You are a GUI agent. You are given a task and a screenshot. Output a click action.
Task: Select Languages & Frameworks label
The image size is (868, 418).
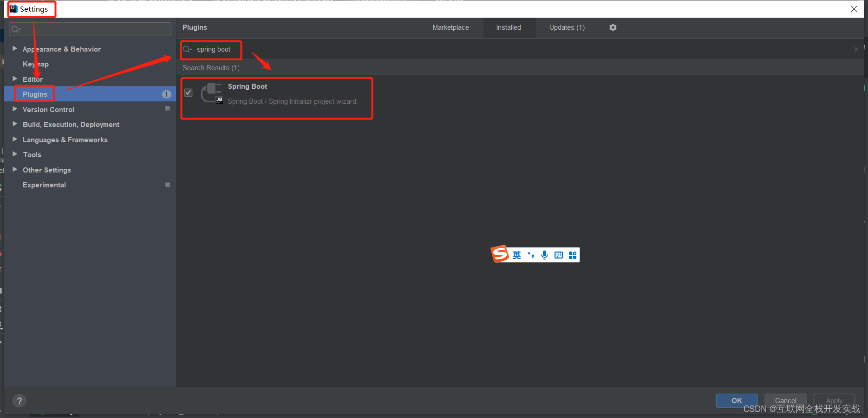coord(65,140)
